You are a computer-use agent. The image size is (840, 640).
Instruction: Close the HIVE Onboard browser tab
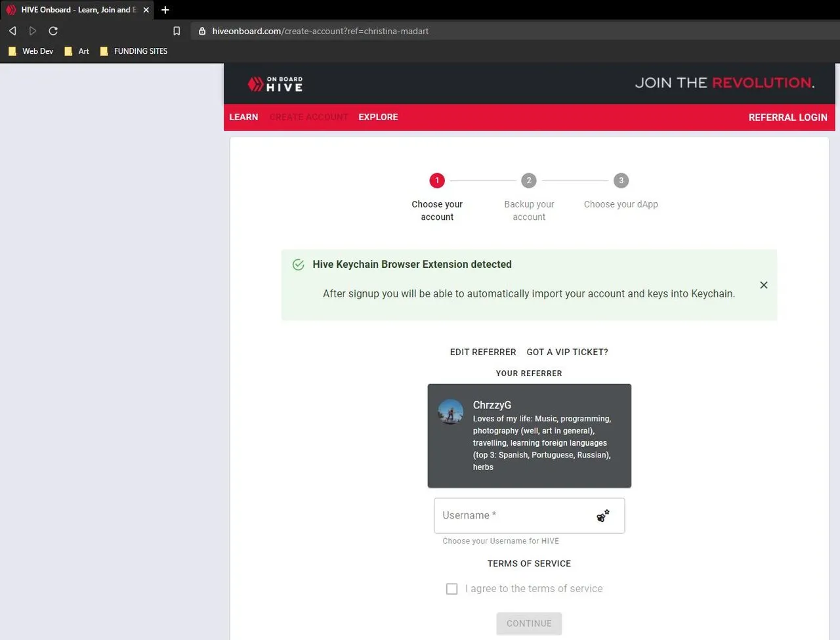(146, 10)
